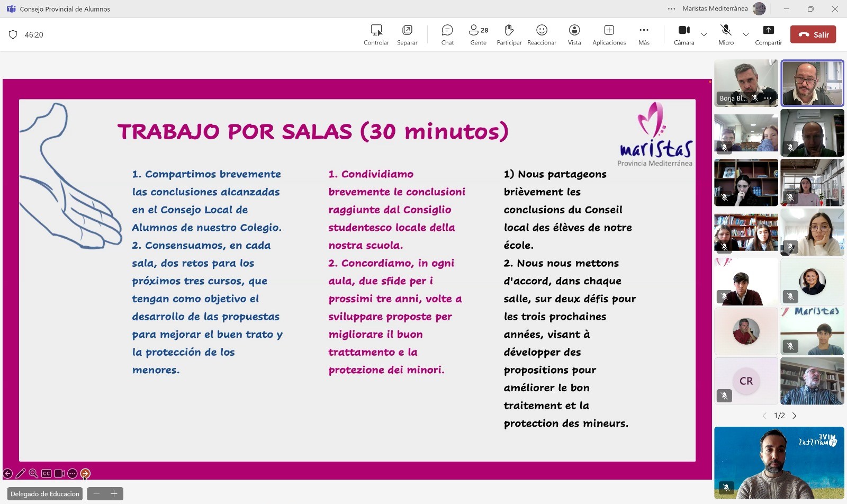Open the Vista view menu
847x504 pixels.
click(x=574, y=34)
